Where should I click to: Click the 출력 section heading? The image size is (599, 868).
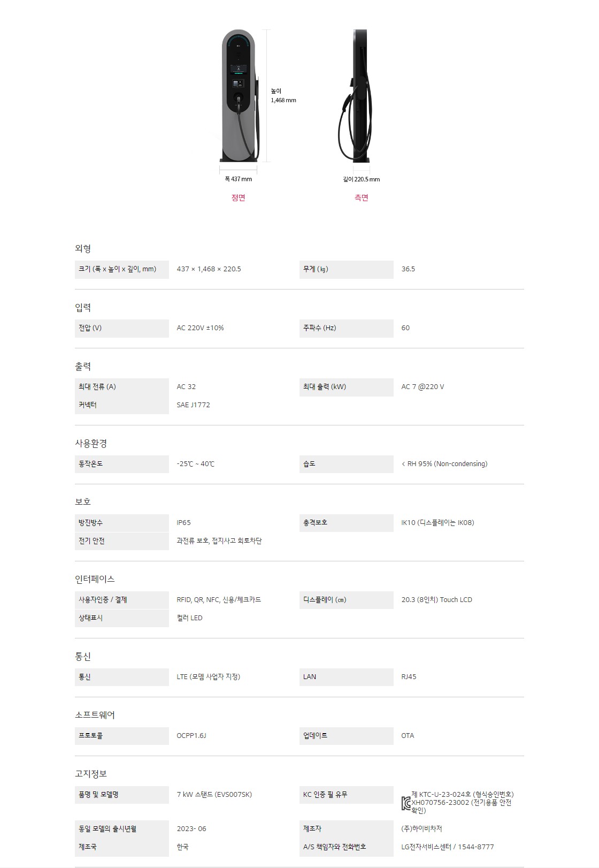(x=83, y=366)
